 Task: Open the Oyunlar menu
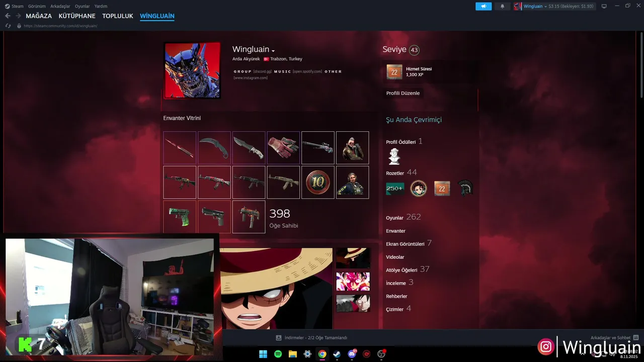82,6
